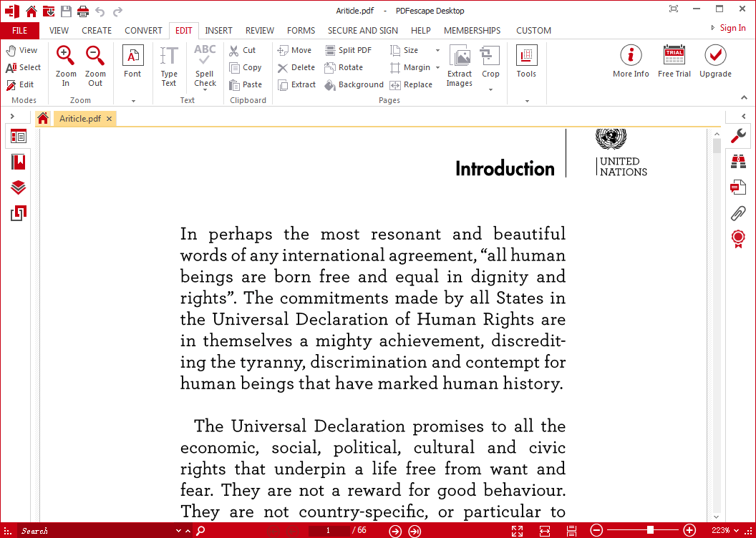
Task: Select the Rotate pages tool
Action: [344, 67]
